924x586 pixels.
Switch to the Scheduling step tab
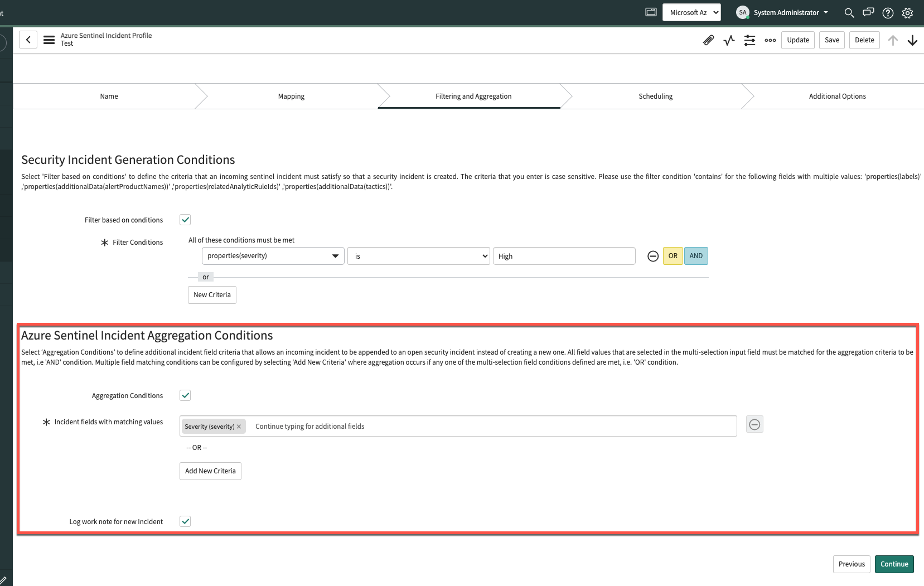click(x=656, y=96)
